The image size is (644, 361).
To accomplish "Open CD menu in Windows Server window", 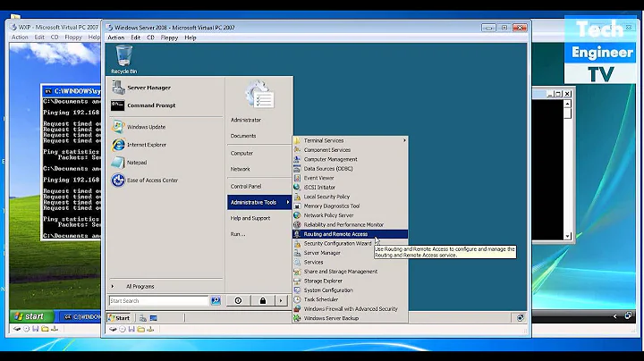I will (151, 38).
